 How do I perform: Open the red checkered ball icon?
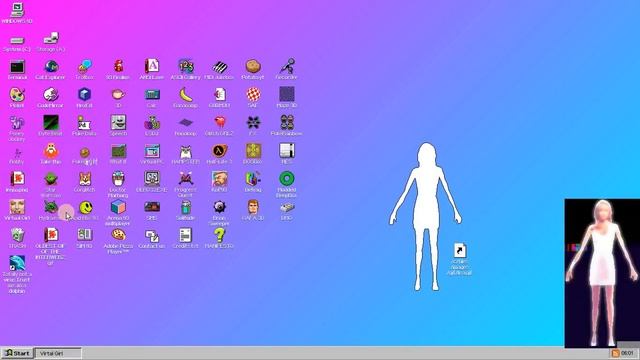point(253,94)
